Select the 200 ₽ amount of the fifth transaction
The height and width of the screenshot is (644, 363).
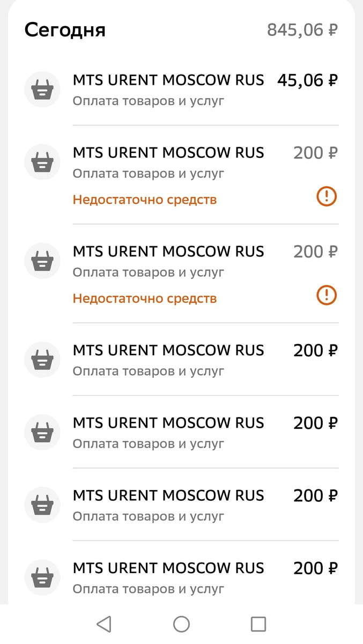[315, 423]
